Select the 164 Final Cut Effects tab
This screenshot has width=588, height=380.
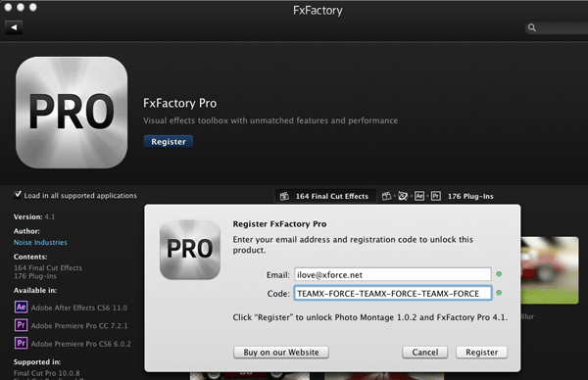tap(325, 196)
